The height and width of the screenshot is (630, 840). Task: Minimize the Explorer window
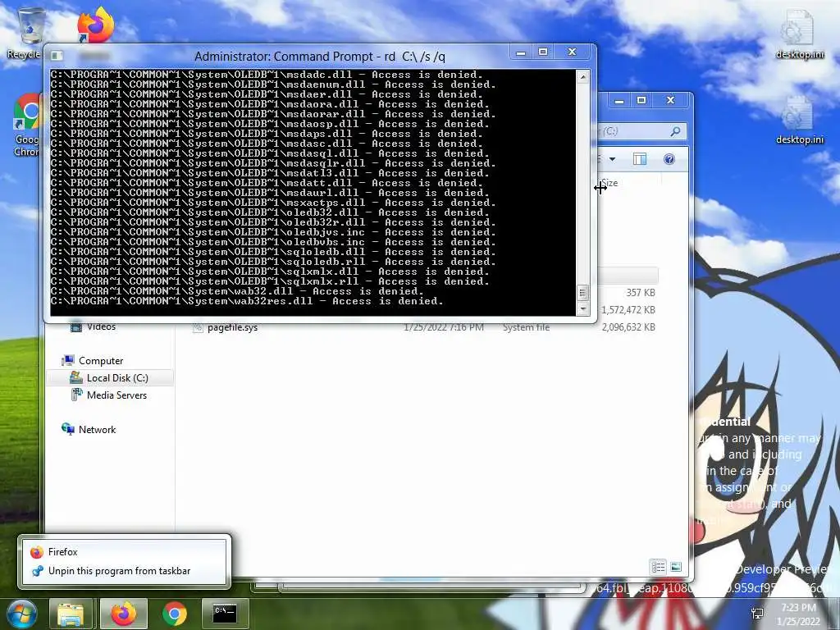click(619, 101)
